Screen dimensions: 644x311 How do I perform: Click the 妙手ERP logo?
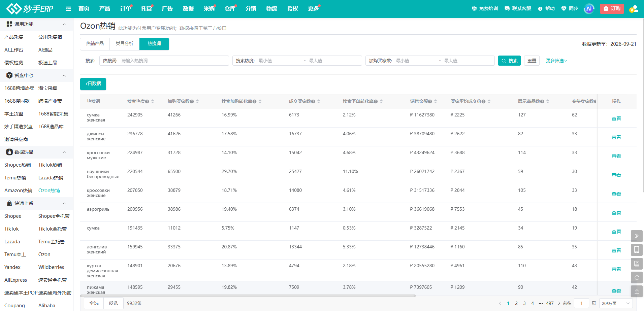pyautogui.click(x=30, y=9)
